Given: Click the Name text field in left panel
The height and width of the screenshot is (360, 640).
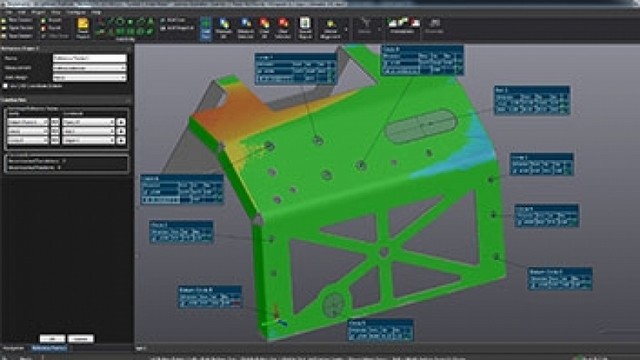Looking at the screenshot, I should 89,58.
